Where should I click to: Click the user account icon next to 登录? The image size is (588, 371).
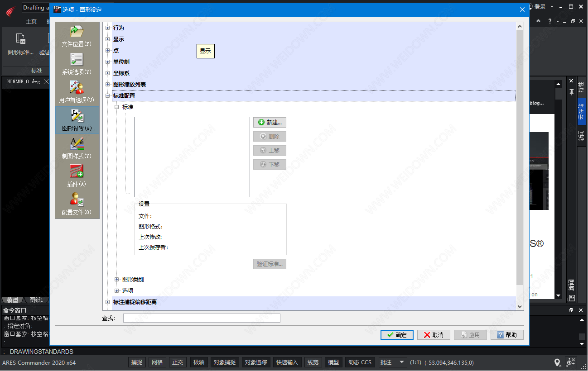click(x=530, y=7)
